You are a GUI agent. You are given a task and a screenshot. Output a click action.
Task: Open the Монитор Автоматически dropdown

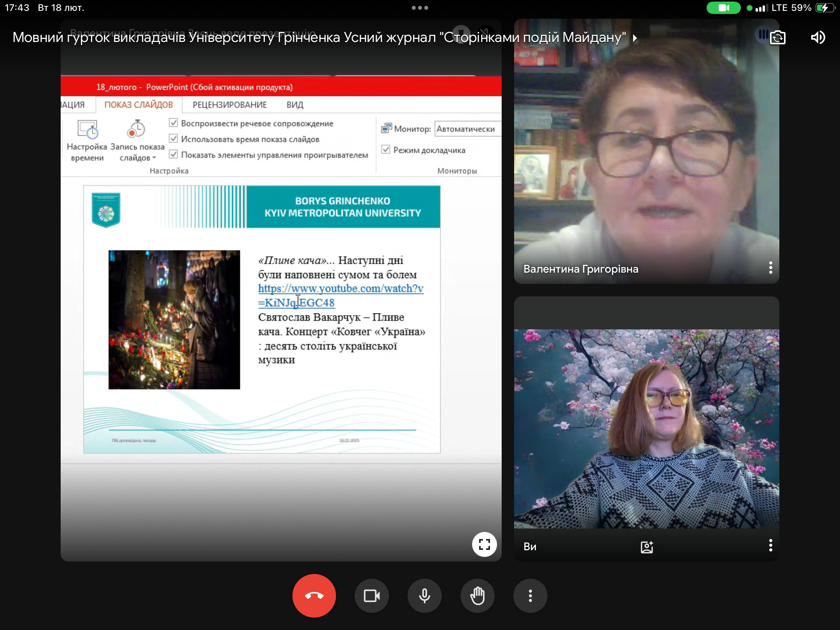coord(467,129)
